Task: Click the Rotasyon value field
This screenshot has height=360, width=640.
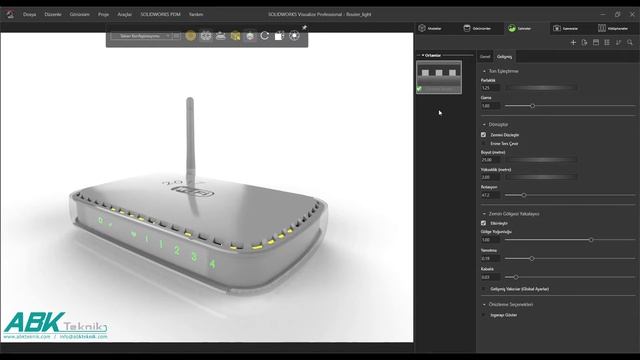Action: point(490,195)
